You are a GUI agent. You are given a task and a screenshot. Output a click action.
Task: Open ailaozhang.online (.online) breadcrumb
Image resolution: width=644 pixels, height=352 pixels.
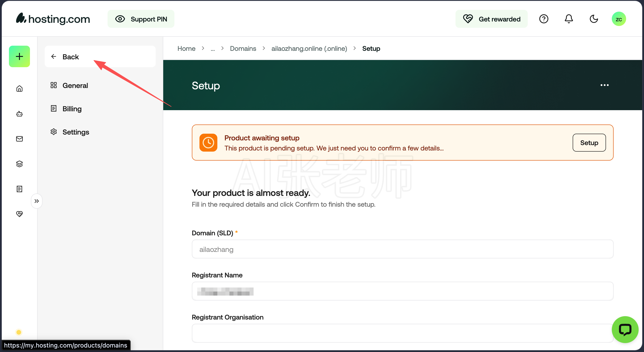[309, 48]
